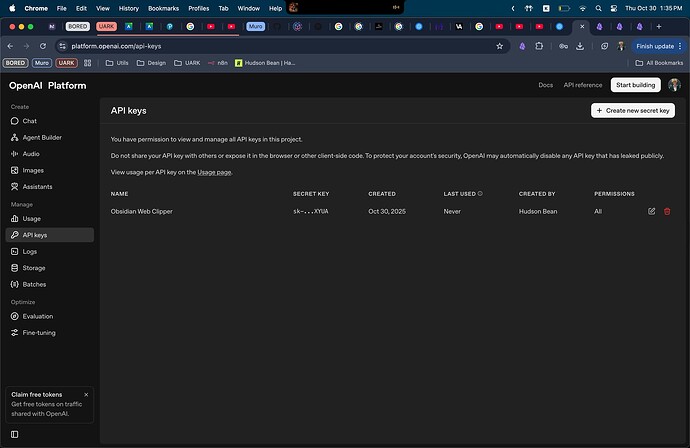Open Docs link
Viewport: 690px width, 448px height.
tap(546, 85)
